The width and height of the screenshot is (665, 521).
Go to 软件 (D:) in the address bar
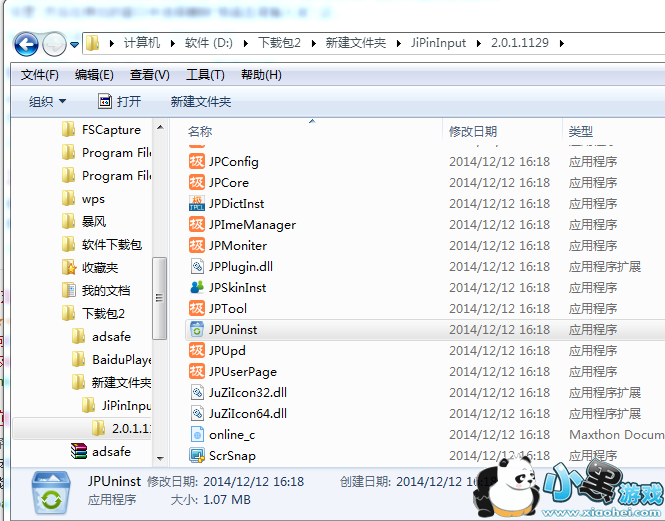pyautogui.click(x=209, y=43)
